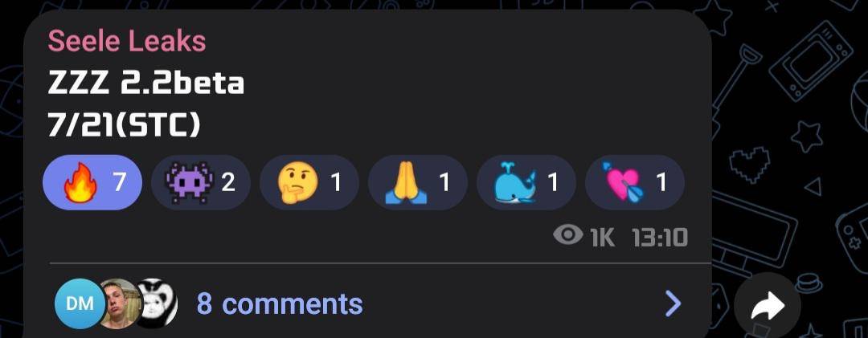
Task: Select the ZZZ 2.2beta message text
Action: [146, 84]
